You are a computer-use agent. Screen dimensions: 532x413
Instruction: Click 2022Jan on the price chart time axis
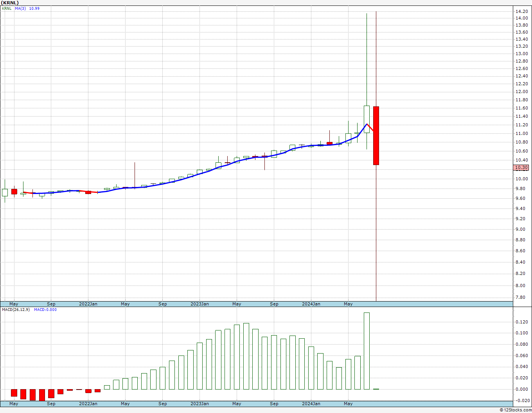[88, 304]
